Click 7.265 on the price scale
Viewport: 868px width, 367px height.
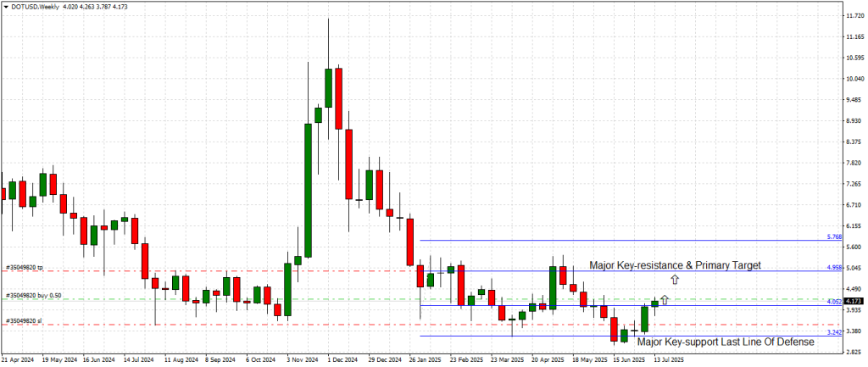coord(855,184)
